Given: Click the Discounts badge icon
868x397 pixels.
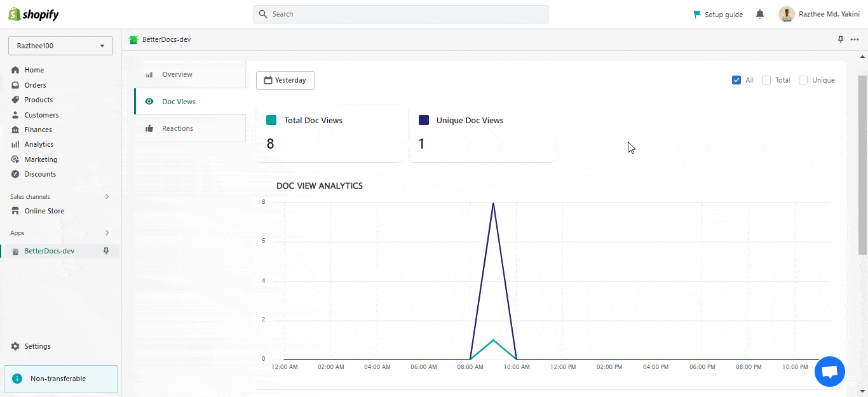Looking at the screenshot, I should (x=15, y=174).
